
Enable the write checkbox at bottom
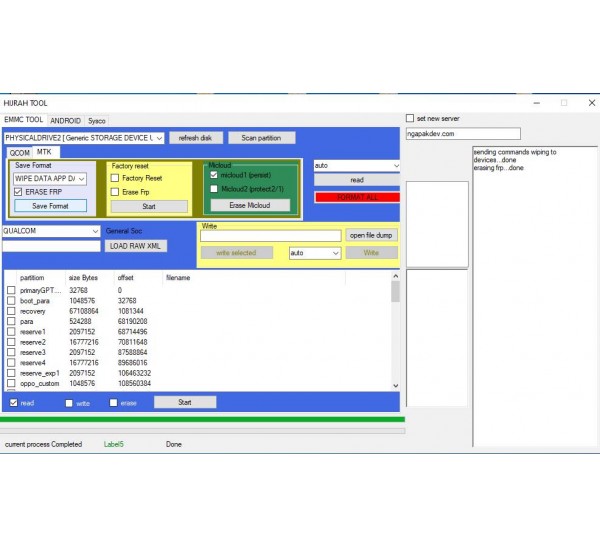point(69,403)
